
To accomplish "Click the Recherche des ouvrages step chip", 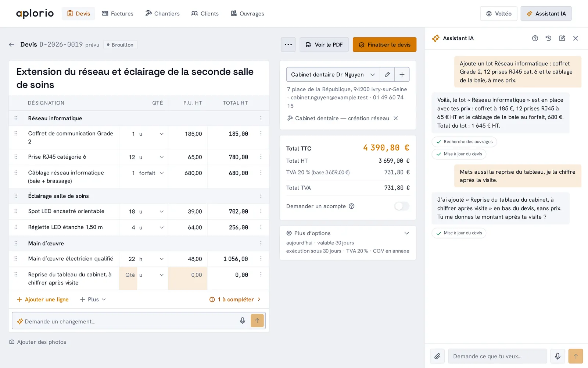I will click(465, 142).
